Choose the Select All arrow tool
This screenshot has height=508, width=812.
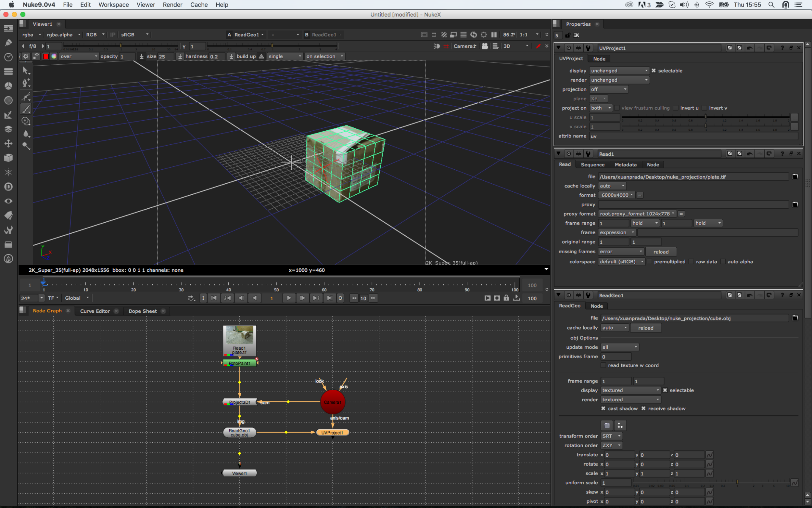(26, 70)
